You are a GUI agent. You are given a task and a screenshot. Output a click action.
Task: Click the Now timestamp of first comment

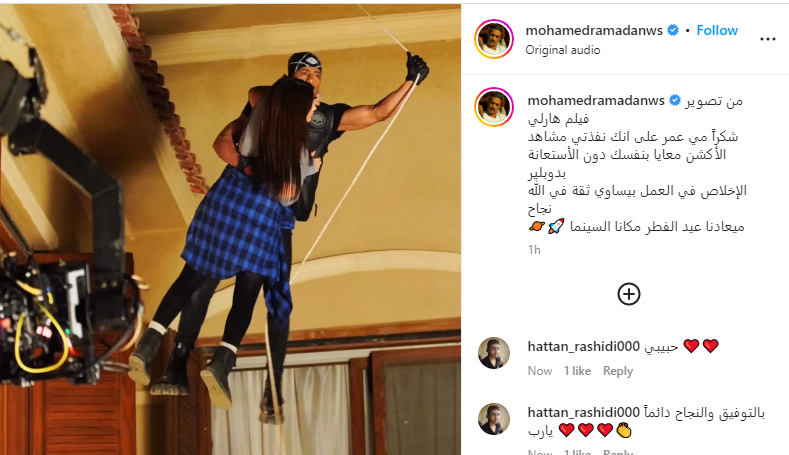pyautogui.click(x=539, y=371)
